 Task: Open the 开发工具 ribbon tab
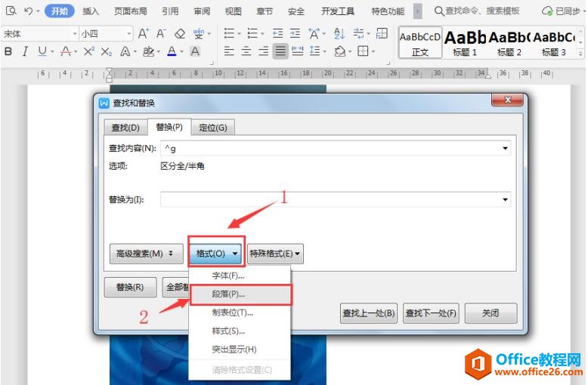click(338, 11)
